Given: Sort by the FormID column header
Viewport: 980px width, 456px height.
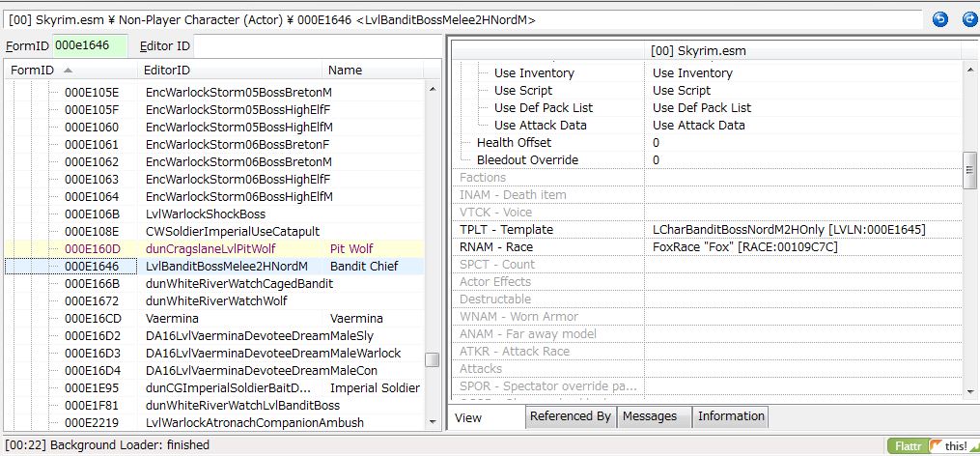Looking at the screenshot, I should (x=70, y=71).
